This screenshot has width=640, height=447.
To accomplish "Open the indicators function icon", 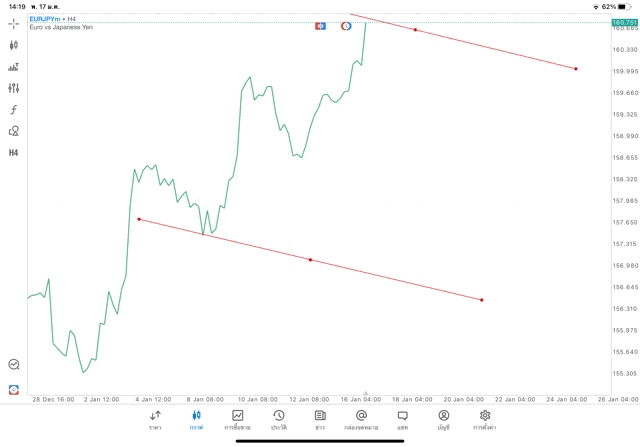I will click(x=14, y=110).
